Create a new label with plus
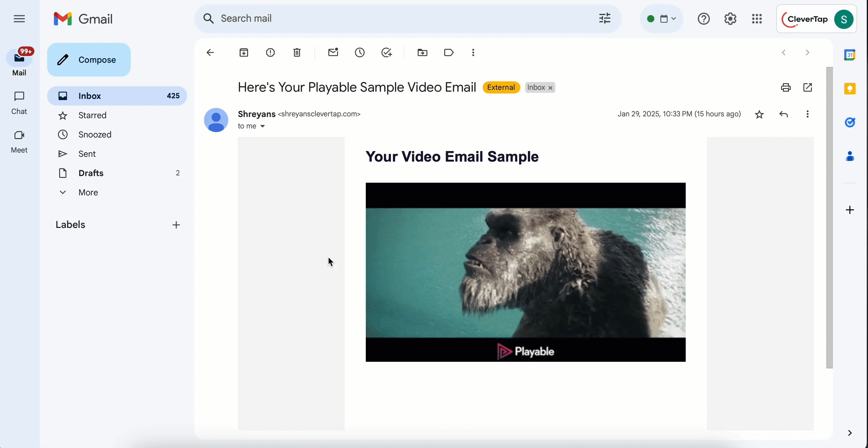 tap(176, 225)
